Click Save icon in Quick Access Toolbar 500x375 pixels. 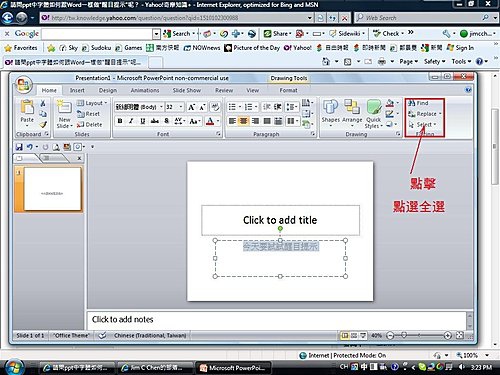[19, 147]
